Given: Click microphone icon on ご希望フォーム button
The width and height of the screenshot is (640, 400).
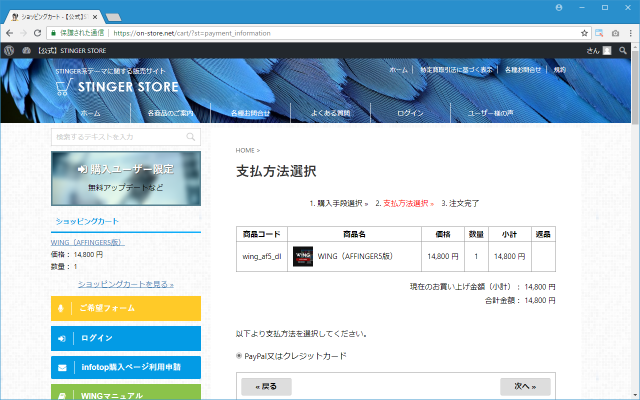Looking at the screenshot, I should click(61, 308).
